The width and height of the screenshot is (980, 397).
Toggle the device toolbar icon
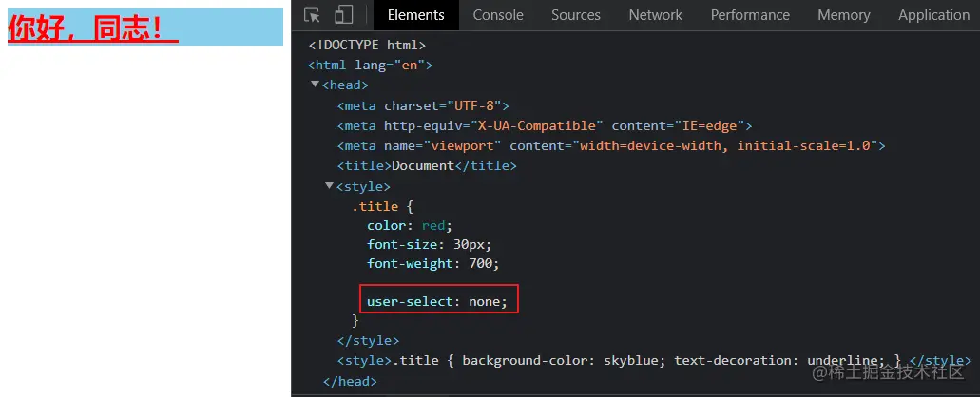tap(344, 15)
